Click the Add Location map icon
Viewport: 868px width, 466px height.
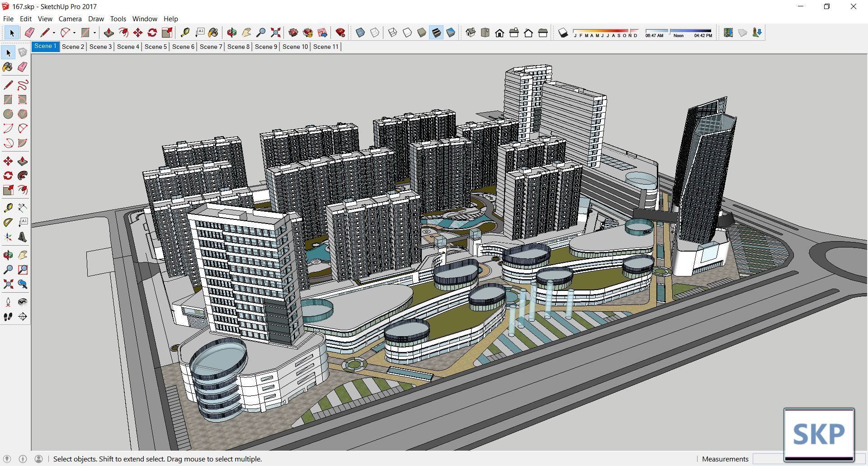click(728, 33)
